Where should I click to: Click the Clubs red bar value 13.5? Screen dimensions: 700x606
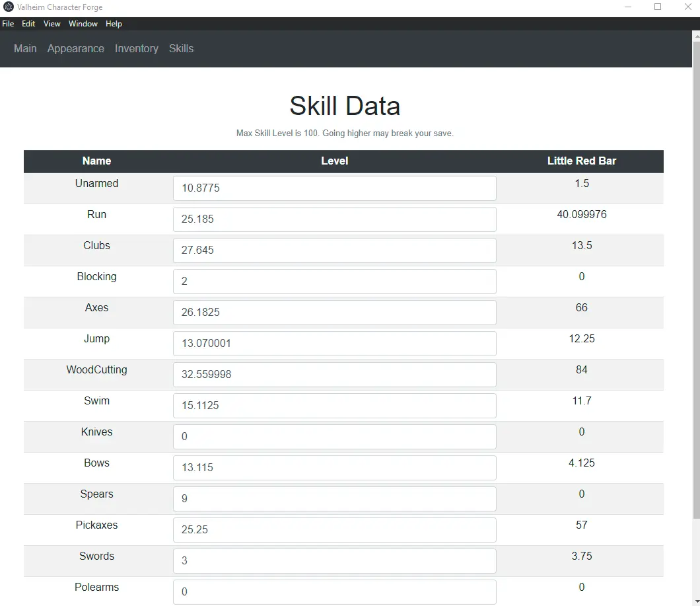pyautogui.click(x=582, y=245)
